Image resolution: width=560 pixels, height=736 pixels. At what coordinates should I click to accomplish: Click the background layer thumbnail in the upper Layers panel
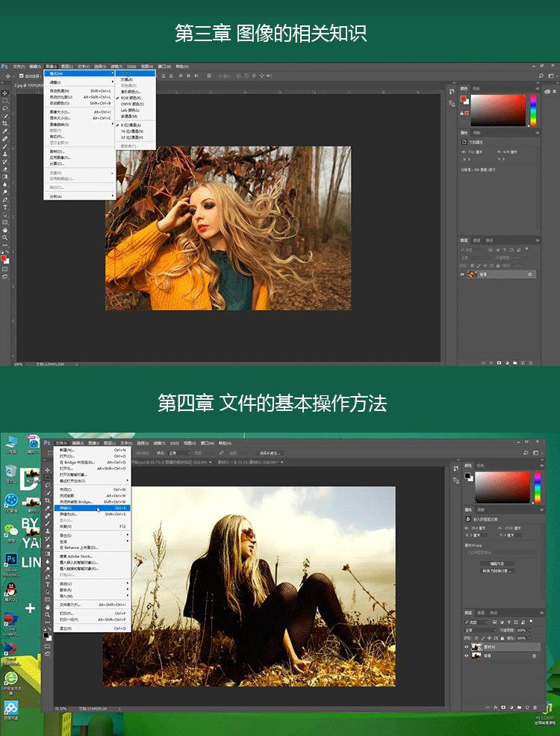tap(473, 274)
